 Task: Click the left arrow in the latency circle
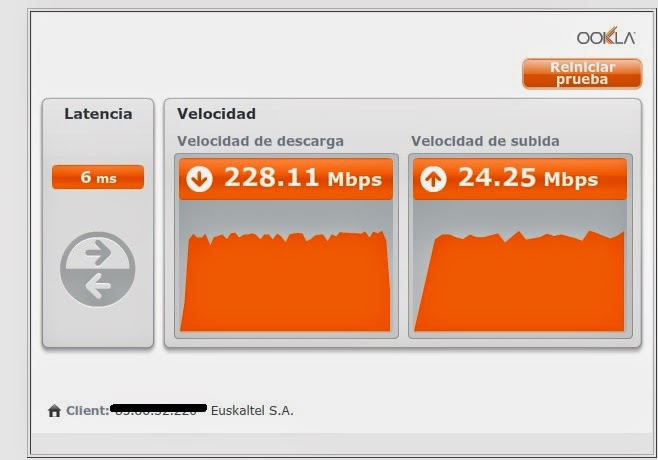pyautogui.click(x=98, y=286)
